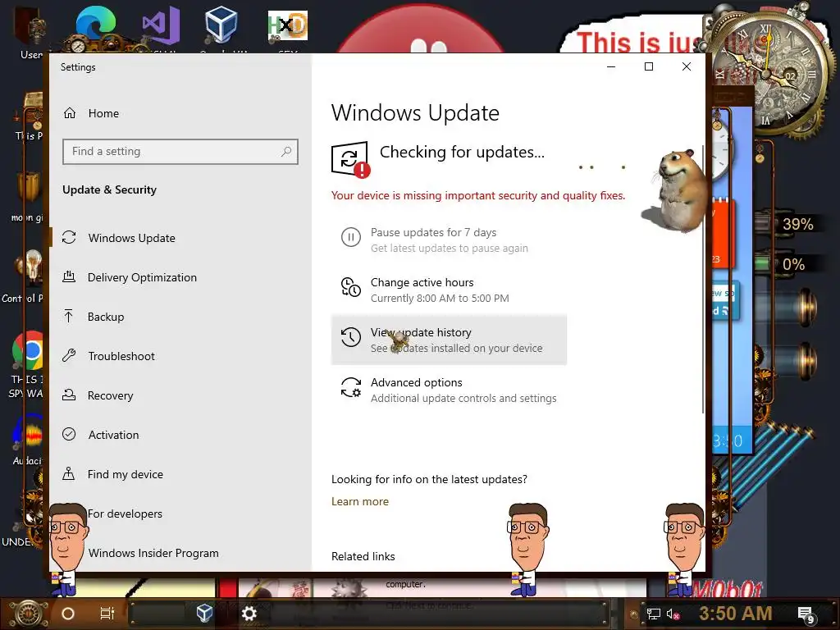840x630 pixels.
Task: Click the Checking for updates progress dots
Action: point(602,167)
